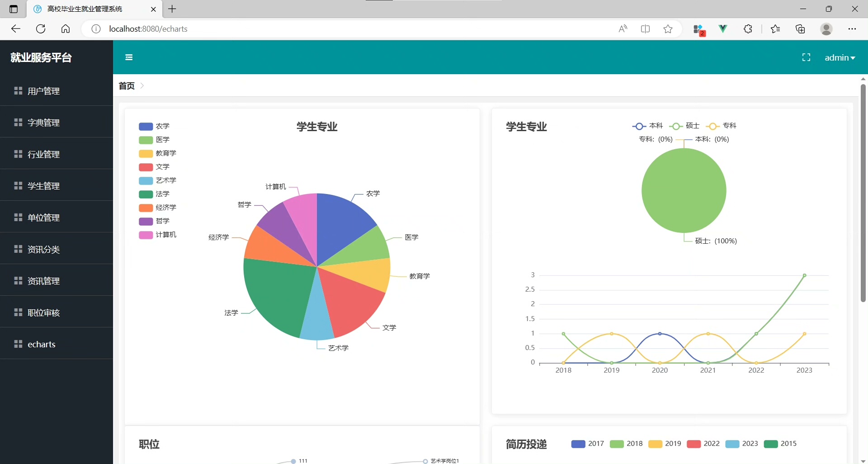Toggle the sidebar hamburger menu icon
868x464 pixels.
129,57
